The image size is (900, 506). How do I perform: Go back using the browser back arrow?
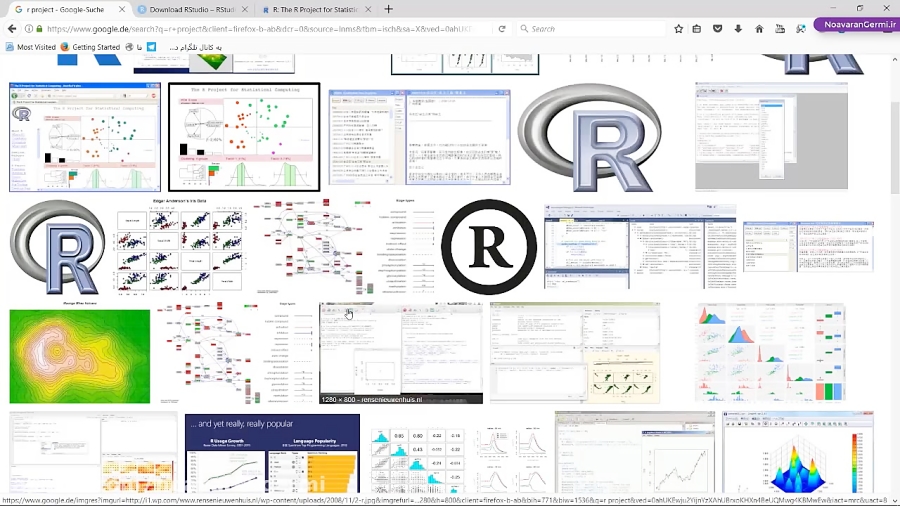pyautogui.click(x=12, y=28)
